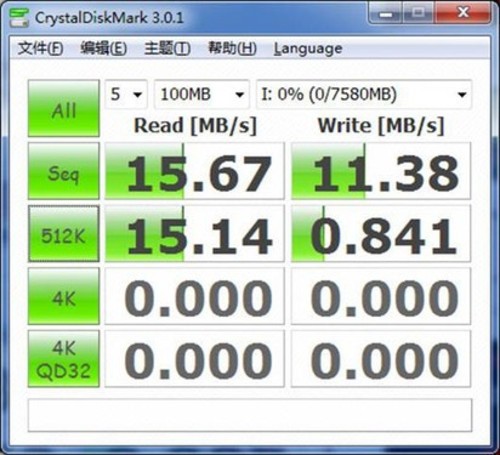Expand the drive I: selection dropdown
This screenshot has height=455, width=500.
click(x=364, y=94)
